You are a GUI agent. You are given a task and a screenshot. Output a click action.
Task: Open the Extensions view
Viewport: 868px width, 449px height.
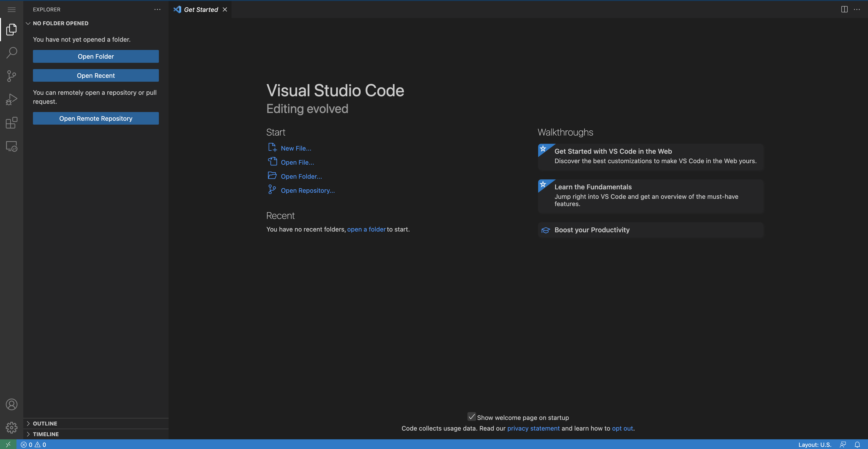11,123
